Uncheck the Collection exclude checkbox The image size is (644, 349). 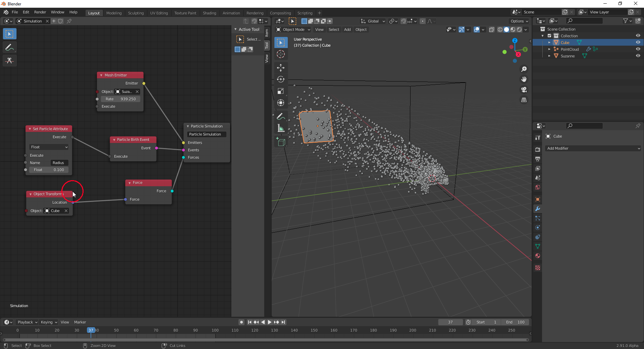click(x=549, y=36)
